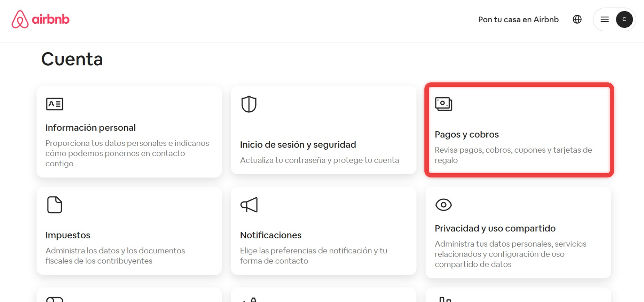Open the 'Notificaciones' title

coord(271,235)
